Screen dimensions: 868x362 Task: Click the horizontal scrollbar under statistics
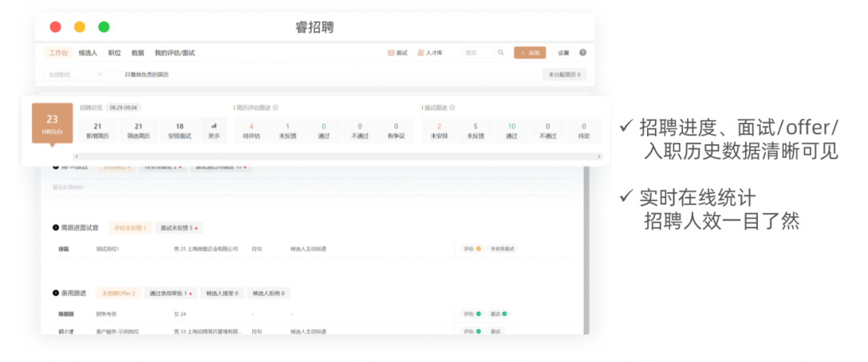[321, 156]
